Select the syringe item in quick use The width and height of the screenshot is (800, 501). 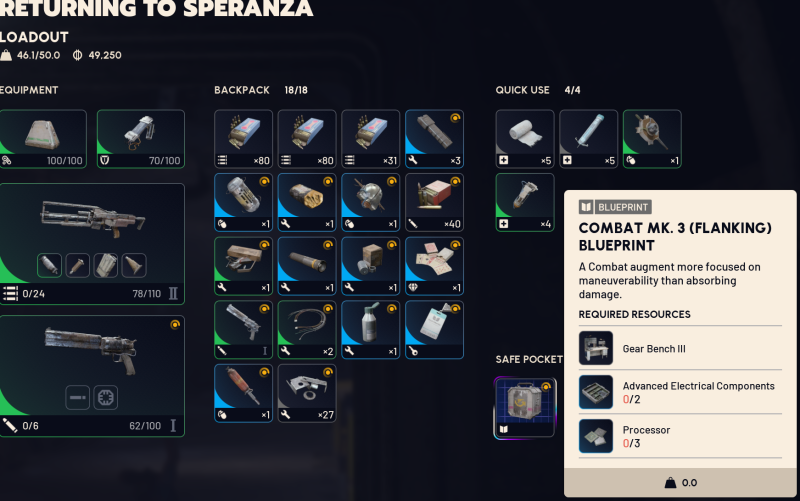coord(588,139)
